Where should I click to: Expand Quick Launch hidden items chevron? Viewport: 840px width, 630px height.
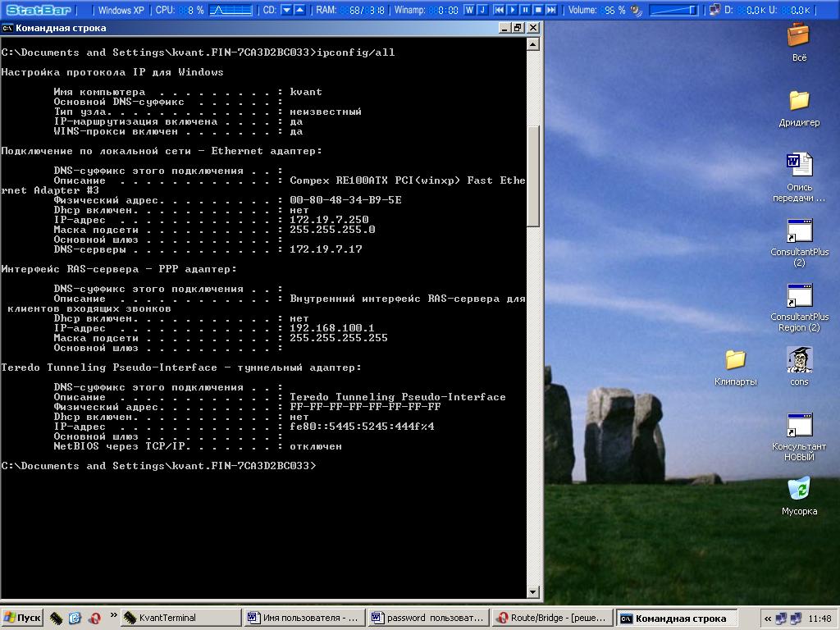113,615
